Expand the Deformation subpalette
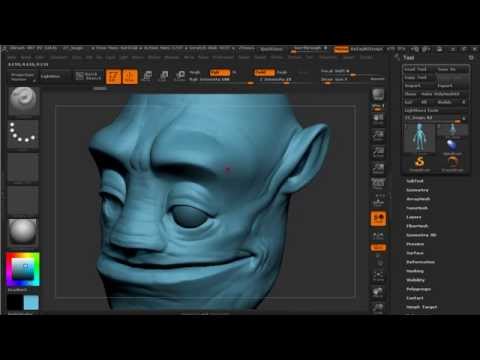 click(x=420, y=262)
